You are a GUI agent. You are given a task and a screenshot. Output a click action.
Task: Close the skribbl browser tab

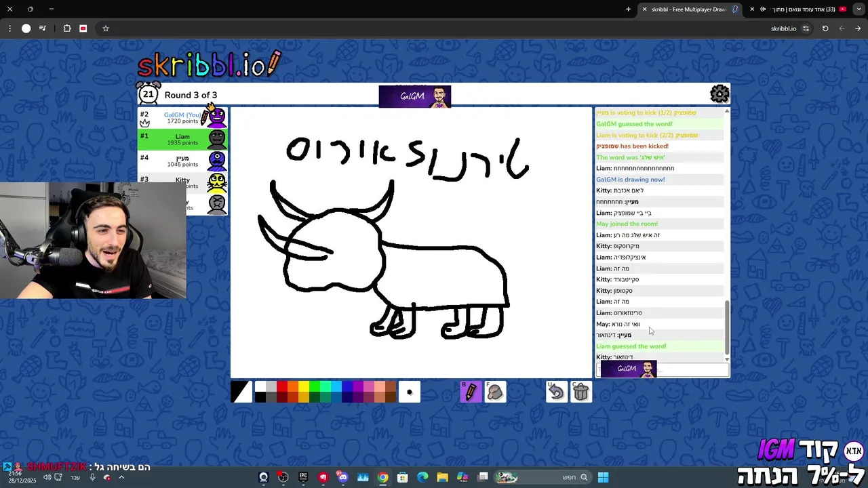[x=644, y=9]
